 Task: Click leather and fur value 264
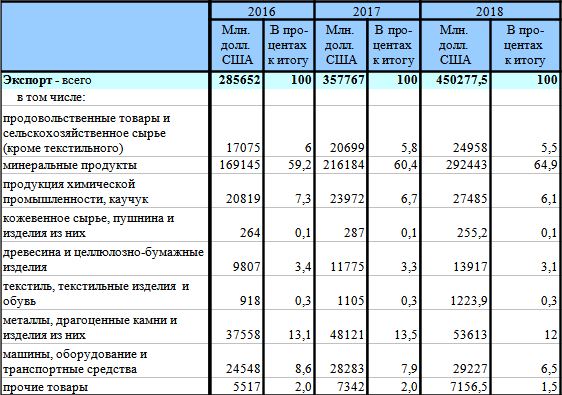click(x=250, y=233)
